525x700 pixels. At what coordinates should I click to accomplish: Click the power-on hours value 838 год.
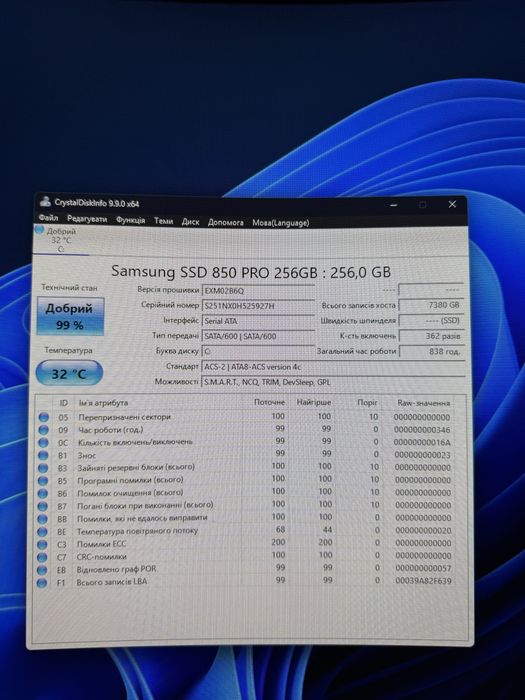click(431, 352)
